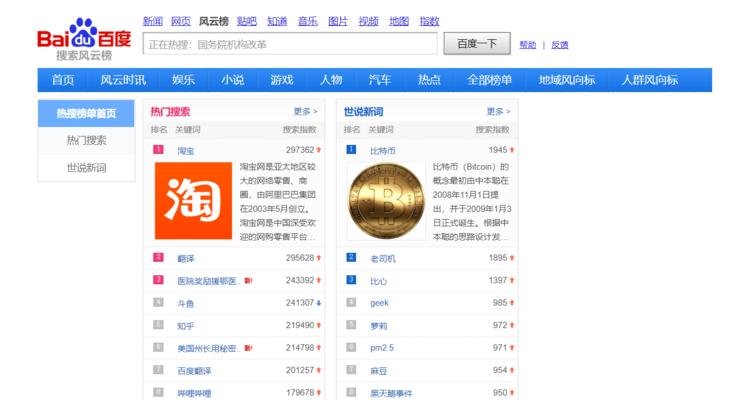Click the search index value 295628

[300, 258]
